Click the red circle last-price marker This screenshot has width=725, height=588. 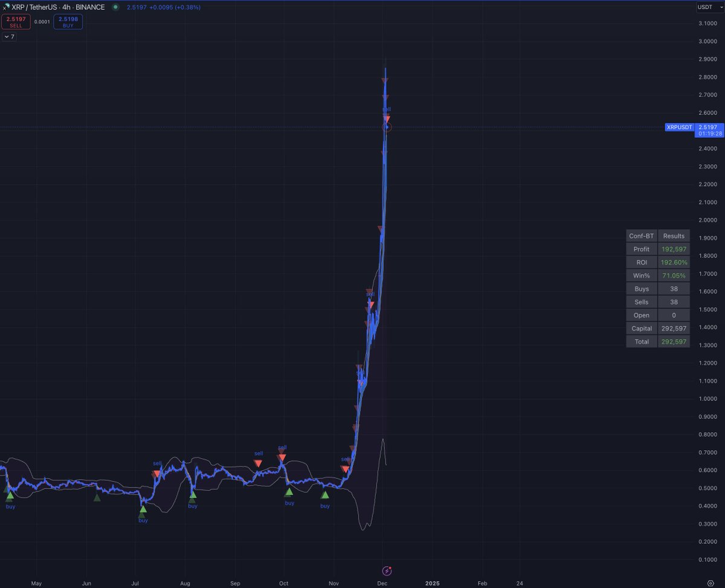[x=388, y=127]
